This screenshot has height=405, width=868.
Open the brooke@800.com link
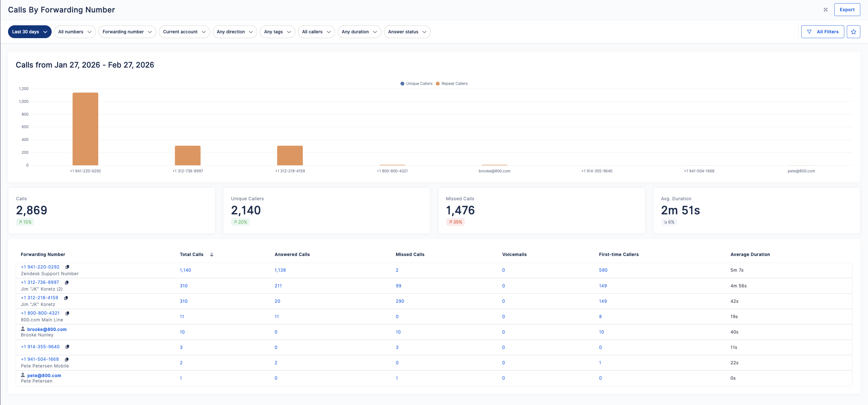click(47, 329)
